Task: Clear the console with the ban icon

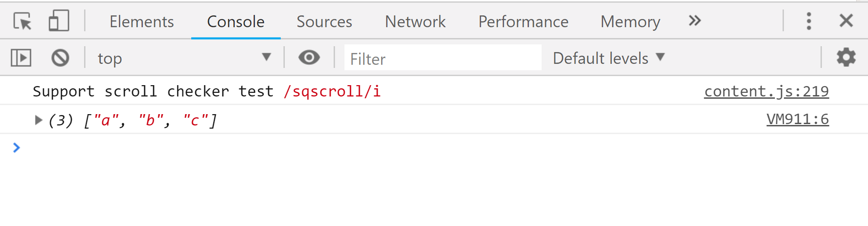Action: coord(60,58)
